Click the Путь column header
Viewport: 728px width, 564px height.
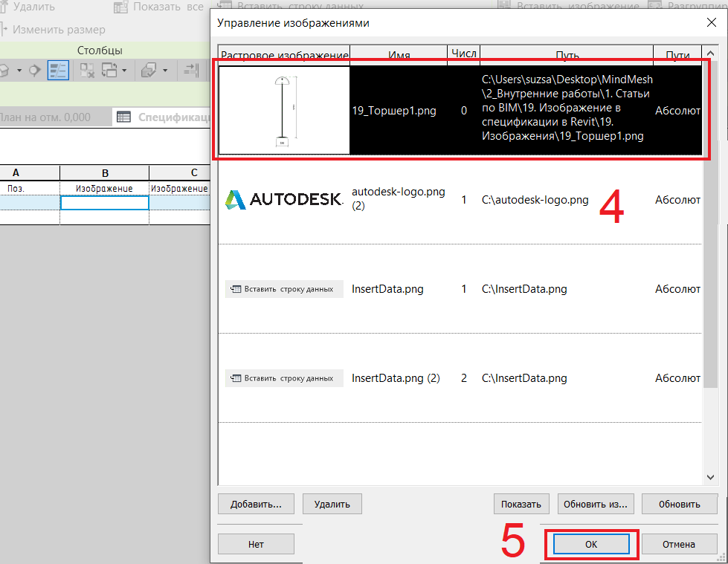[567, 55]
